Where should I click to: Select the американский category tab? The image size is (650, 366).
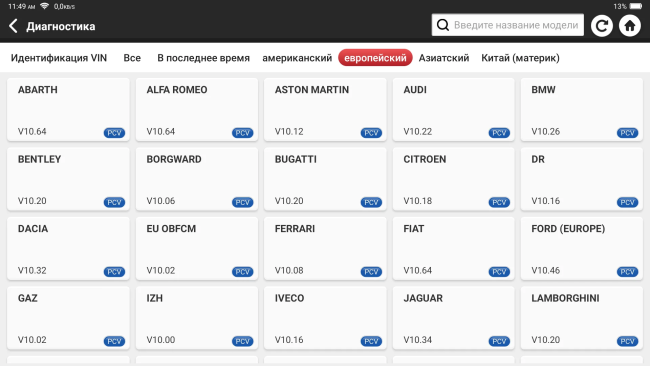pos(297,58)
